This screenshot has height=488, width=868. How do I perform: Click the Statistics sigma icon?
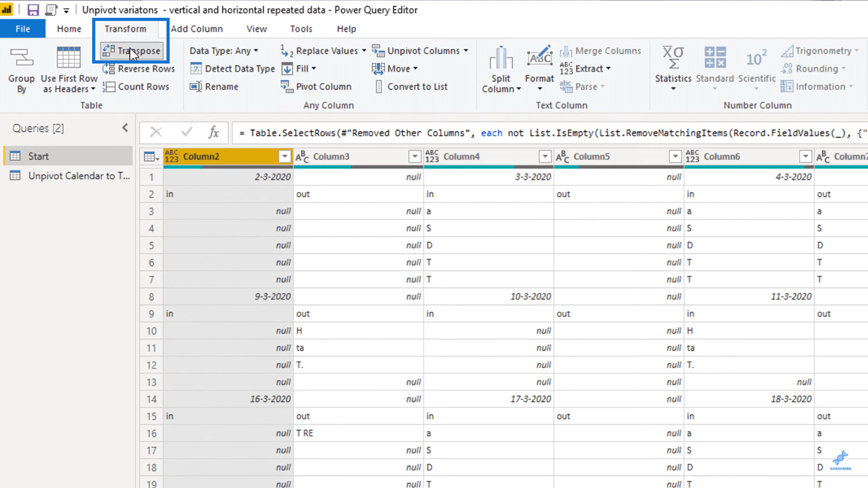674,58
